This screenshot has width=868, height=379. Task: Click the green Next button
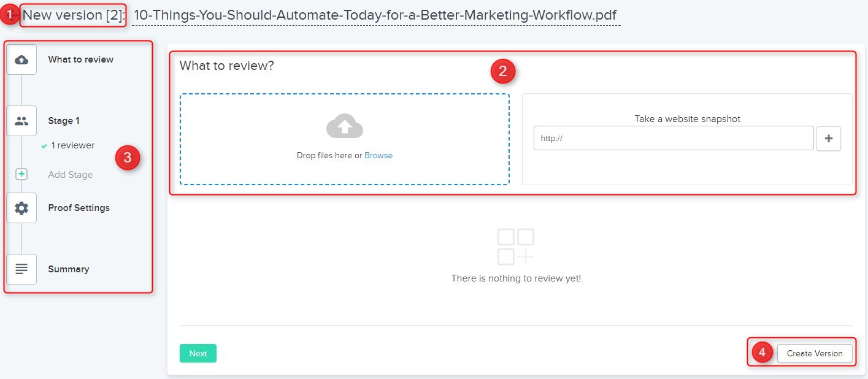point(198,354)
